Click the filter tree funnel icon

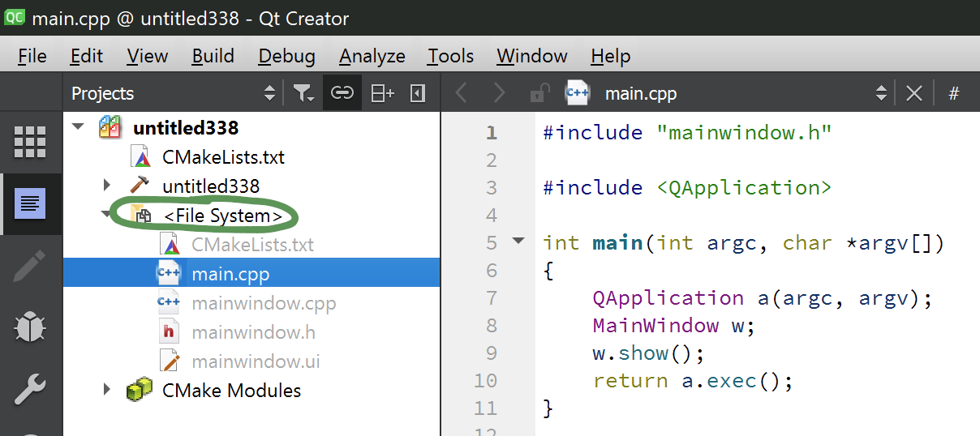[x=303, y=93]
